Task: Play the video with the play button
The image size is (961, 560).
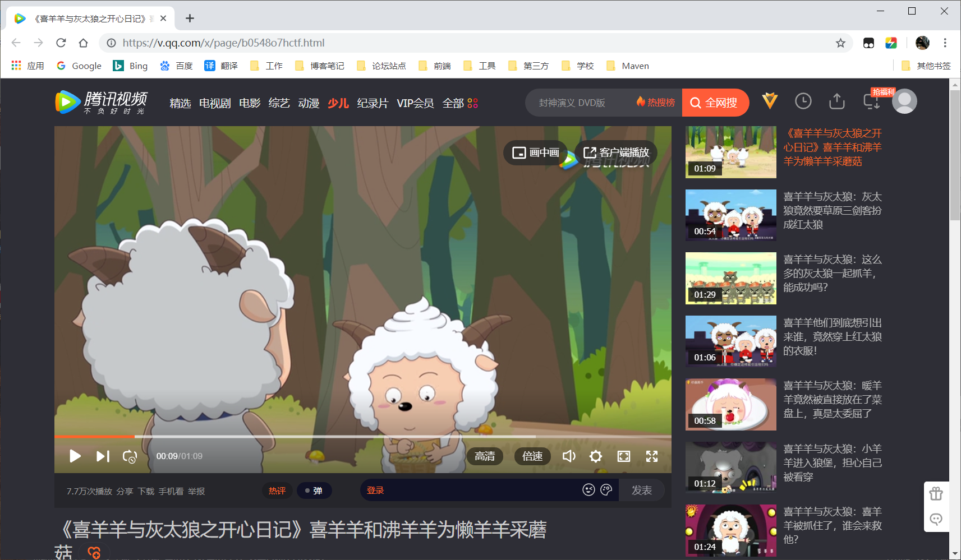Action: (x=75, y=456)
